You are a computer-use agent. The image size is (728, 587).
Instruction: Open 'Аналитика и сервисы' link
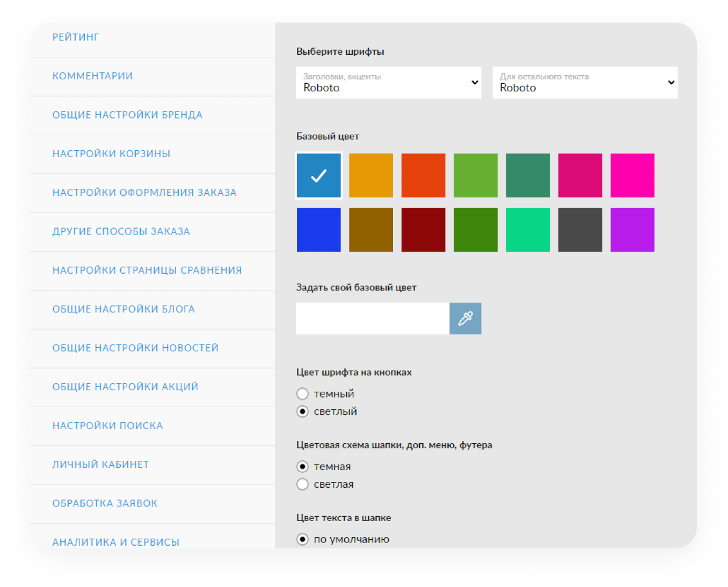115,542
